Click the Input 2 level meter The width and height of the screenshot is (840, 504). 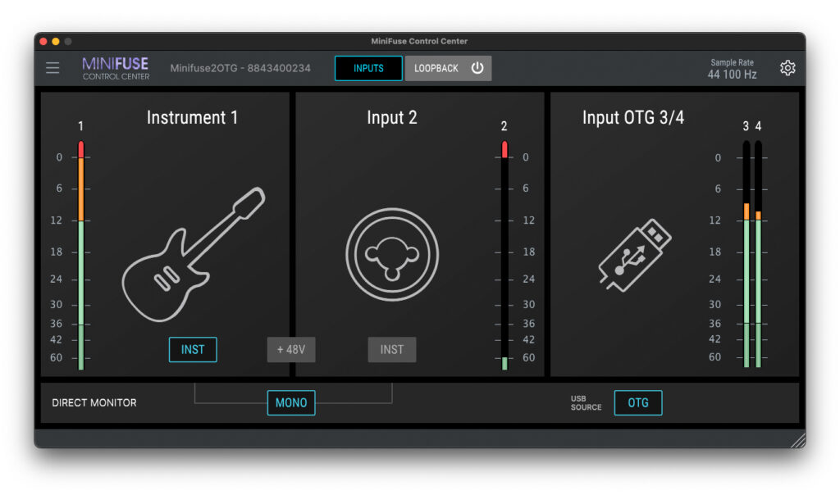504,254
